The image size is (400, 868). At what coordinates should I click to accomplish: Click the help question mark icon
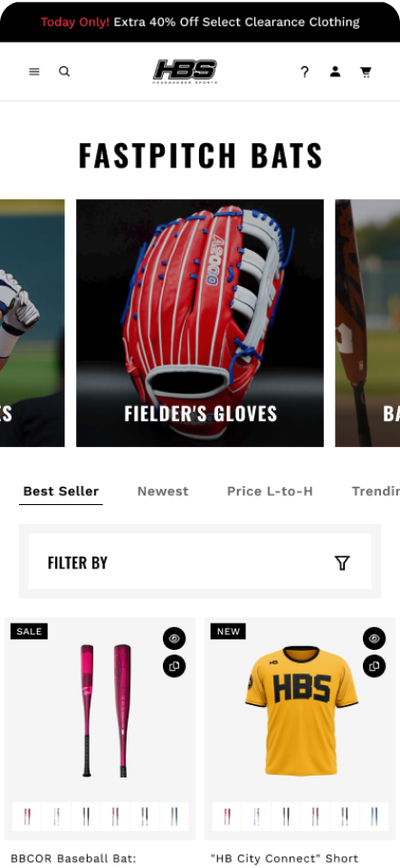[x=304, y=72]
